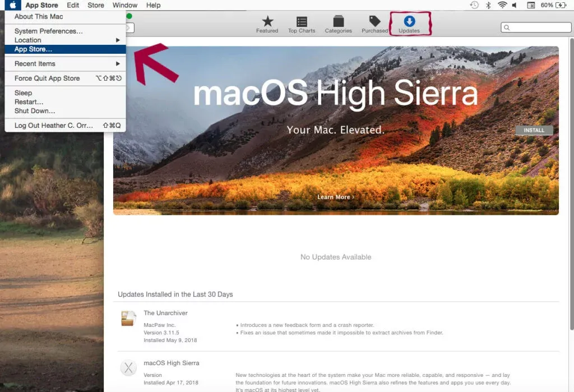
Task: Click The Unarchiver title text
Action: click(x=165, y=313)
